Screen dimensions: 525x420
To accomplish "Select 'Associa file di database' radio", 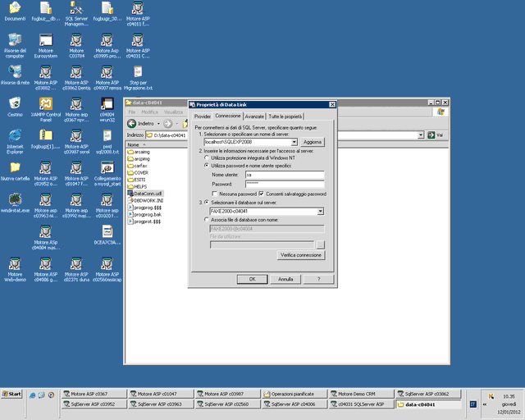I will click(207, 220).
